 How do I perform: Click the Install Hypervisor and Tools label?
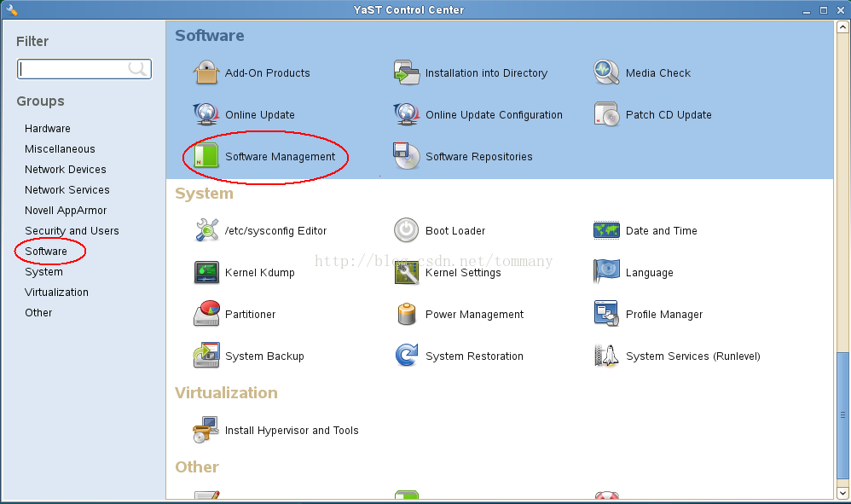(292, 431)
